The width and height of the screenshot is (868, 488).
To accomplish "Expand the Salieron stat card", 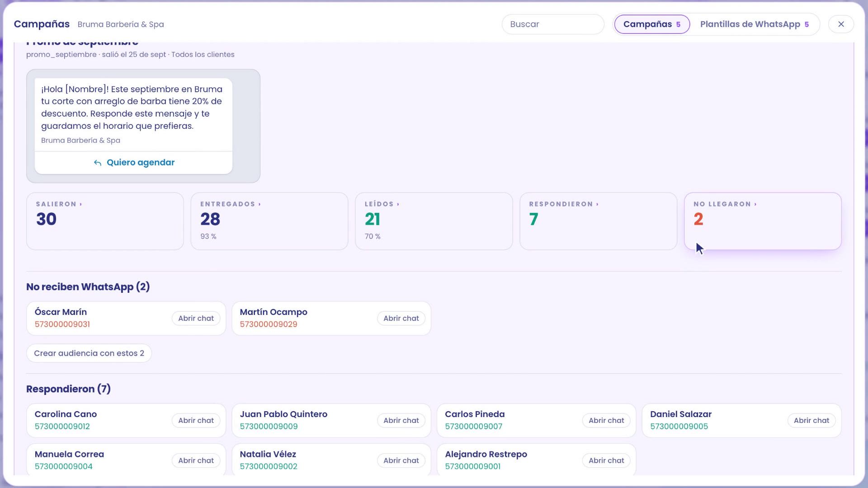I will 105,221.
